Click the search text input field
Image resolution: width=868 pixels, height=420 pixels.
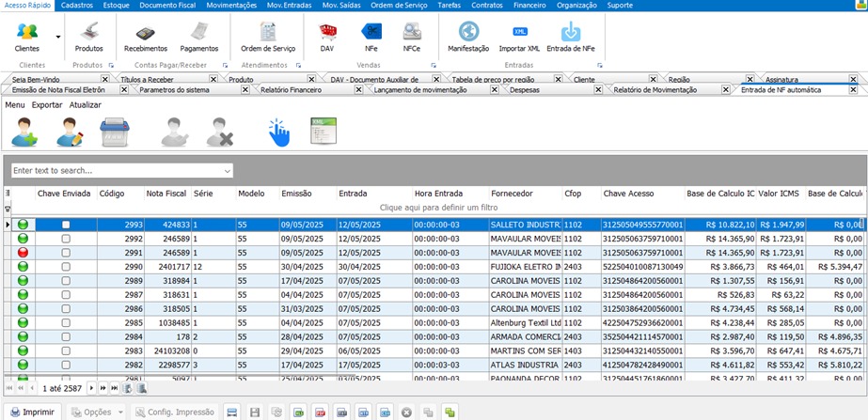pyautogui.click(x=115, y=171)
